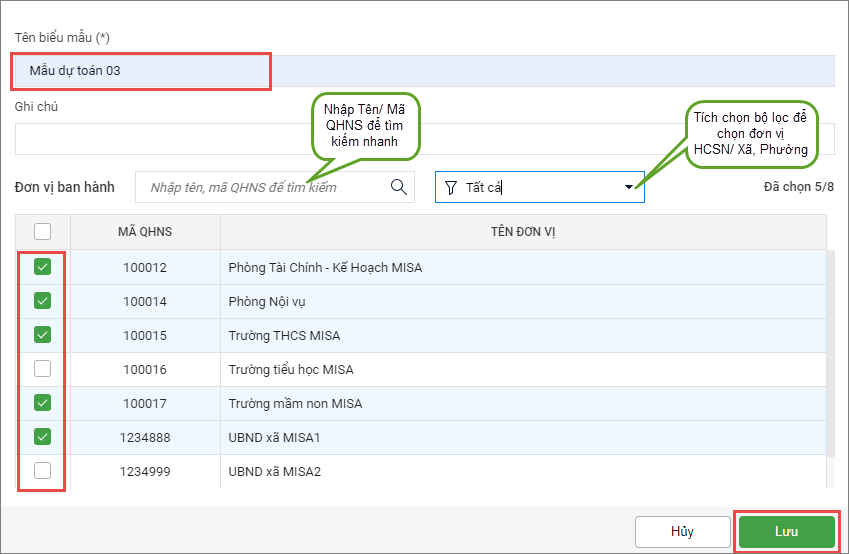Click the Hủy cancel button
This screenshot has height=554, width=849.
[x=682, y=532]
